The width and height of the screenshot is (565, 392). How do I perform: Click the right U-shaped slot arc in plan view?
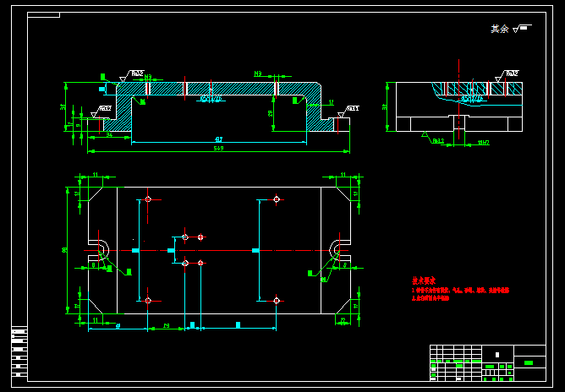(330, 250)
